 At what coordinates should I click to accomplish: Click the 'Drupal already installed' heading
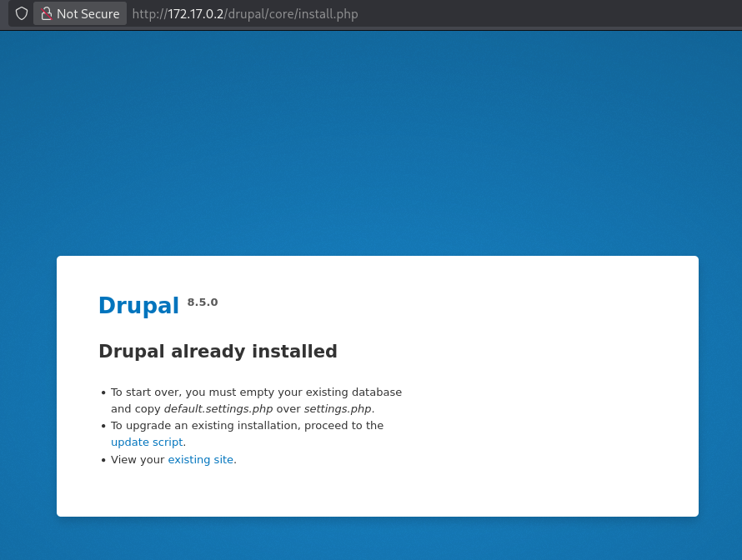[218, 352]
